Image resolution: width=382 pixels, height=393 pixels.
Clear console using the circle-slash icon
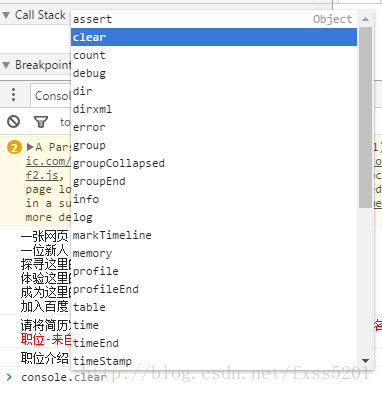tap(14, 122)
